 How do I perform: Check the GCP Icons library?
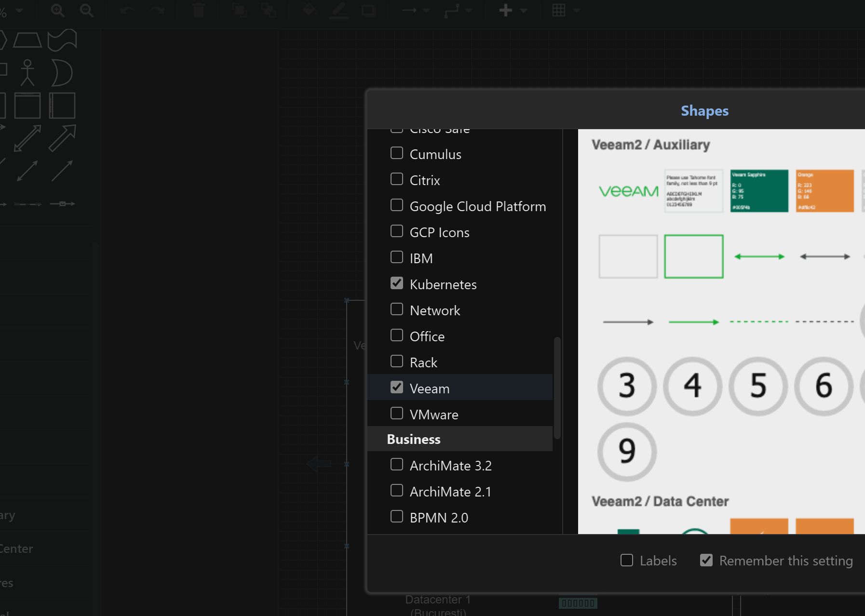[397, 231]
